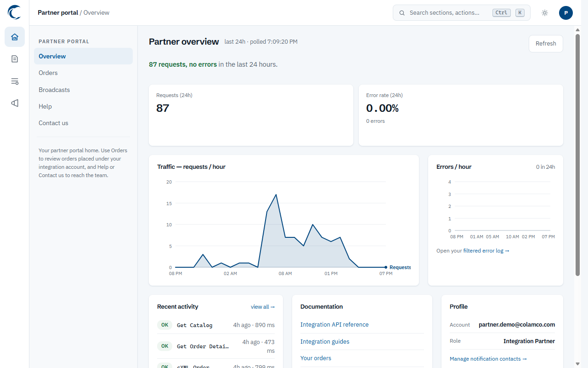
Task: Open Integration API reference link
Action: (x=334, y=325)
